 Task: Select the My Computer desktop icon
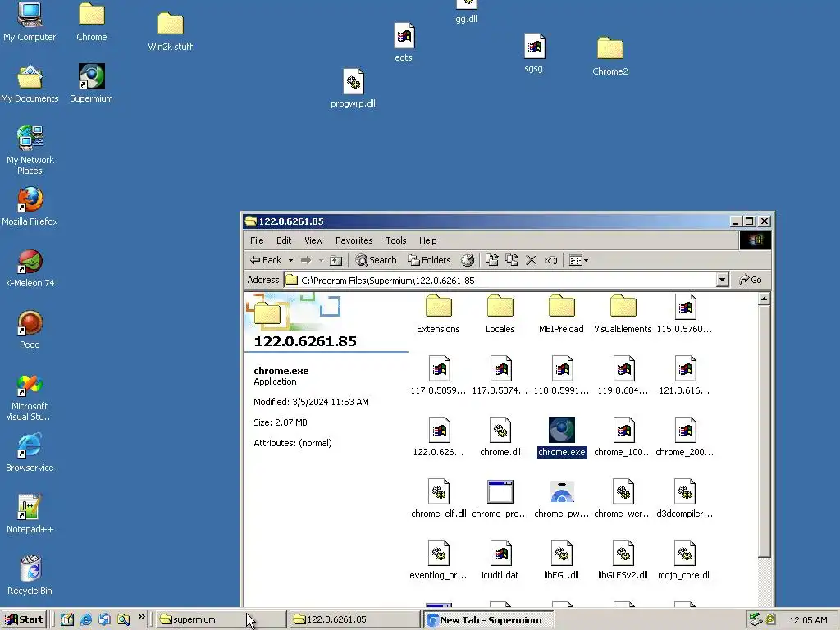pyautogui.click(x=30, y=22)
